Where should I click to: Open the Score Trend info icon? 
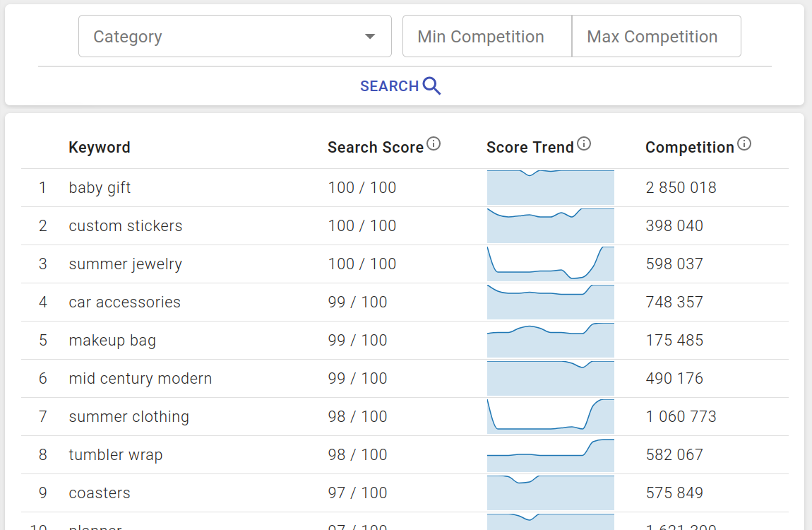(x=584, y=143)
